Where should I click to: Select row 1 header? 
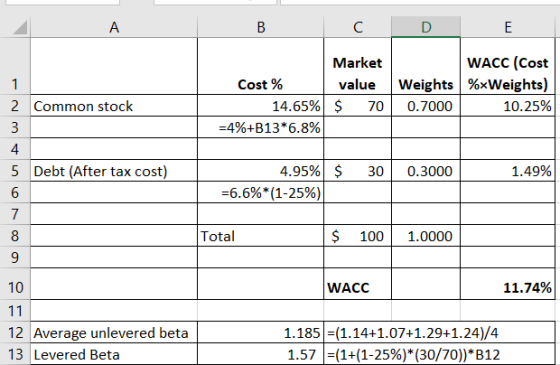(x=15, y=66)
